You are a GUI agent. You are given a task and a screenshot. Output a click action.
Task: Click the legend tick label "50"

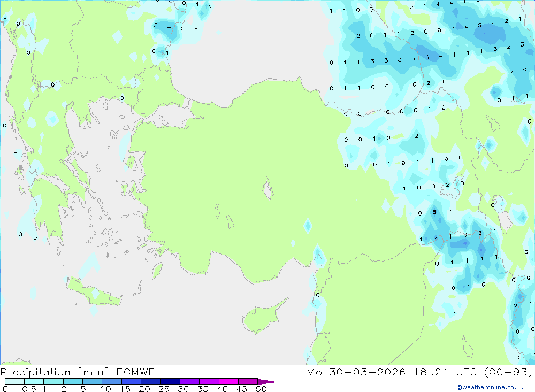pyautogui.click(x=261, y=389)
